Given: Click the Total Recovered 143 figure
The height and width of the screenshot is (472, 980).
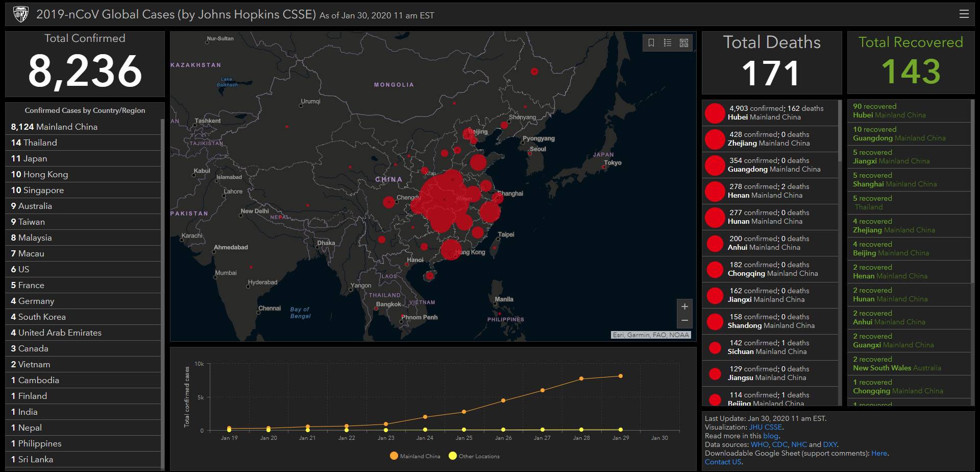Looking at the screenshot, I should [x=911, y=71].
